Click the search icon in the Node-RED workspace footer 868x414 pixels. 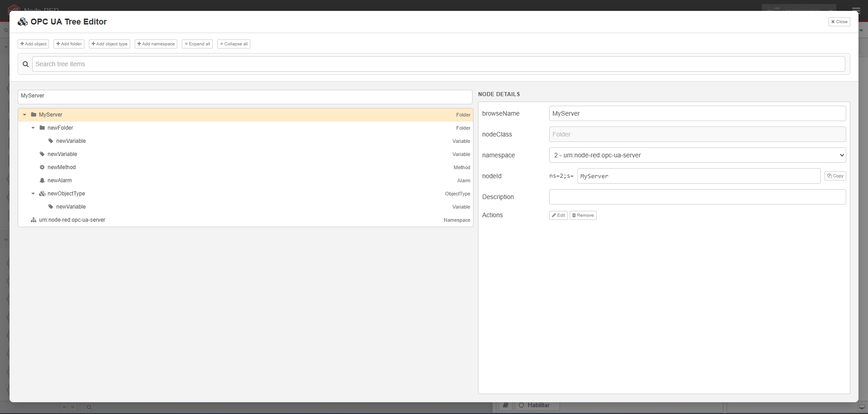click(x=89, y=407)
